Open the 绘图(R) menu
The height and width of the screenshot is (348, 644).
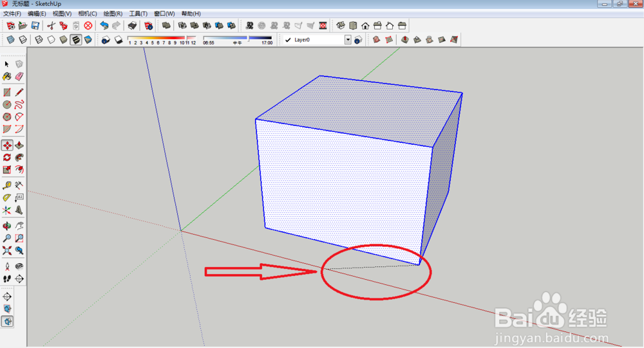pos(113,14)
